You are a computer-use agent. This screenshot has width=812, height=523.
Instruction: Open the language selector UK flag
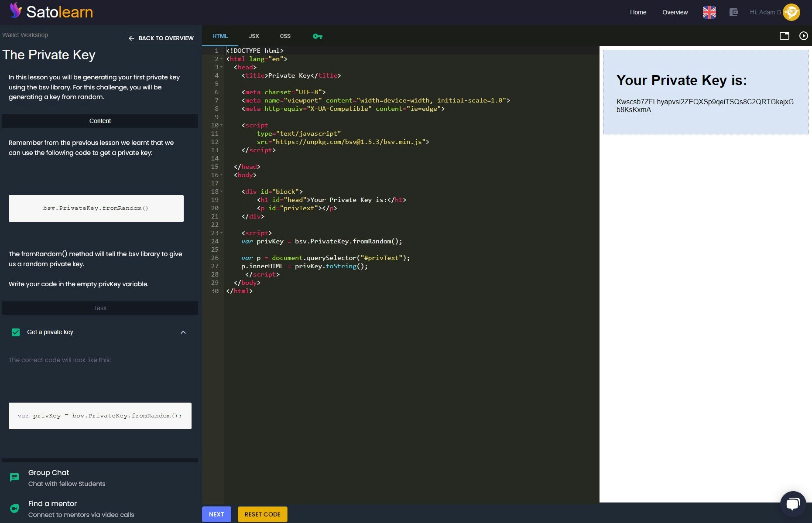coord(709,12)
